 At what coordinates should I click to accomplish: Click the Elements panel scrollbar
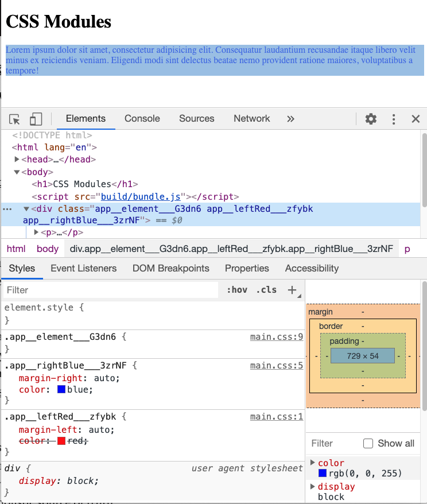tap(424, 170)
